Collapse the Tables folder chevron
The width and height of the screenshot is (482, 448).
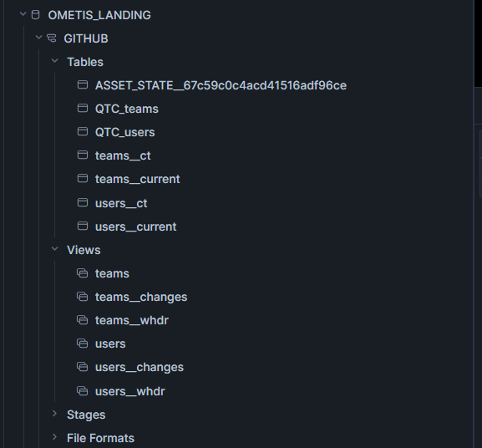coord(55,61)
